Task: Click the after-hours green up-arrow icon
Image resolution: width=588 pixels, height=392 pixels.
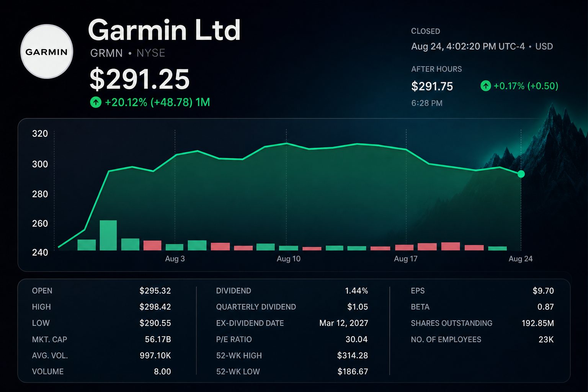Action: (485, 86)
